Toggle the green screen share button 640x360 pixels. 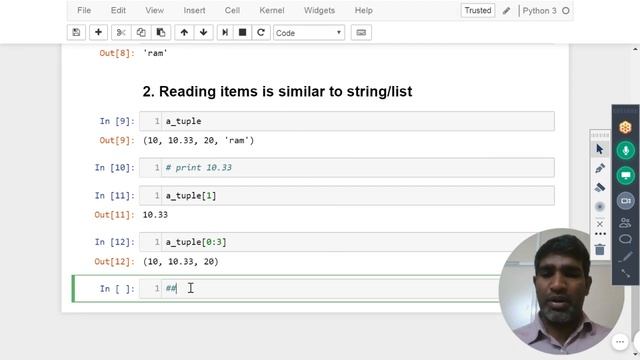click(625, 176)
